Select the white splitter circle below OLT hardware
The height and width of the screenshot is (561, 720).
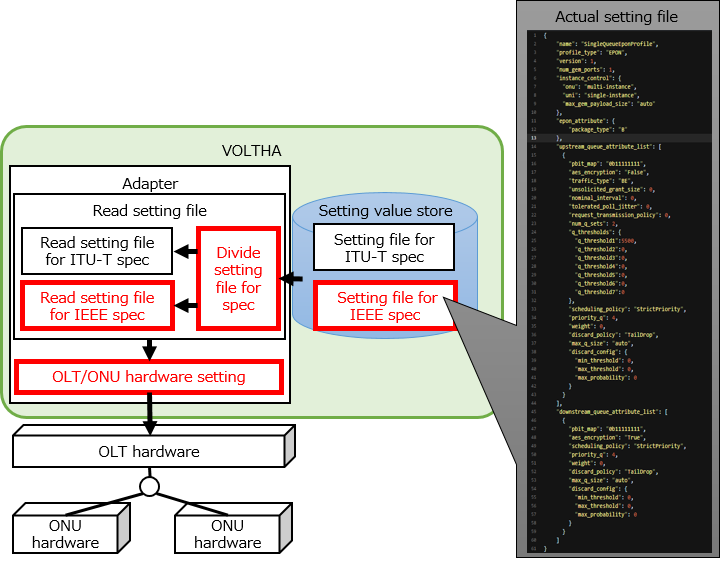[149, 487]
